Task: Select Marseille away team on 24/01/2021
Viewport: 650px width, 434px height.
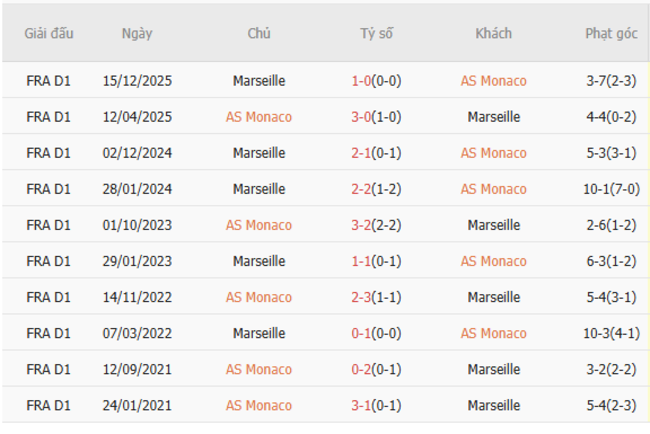Action: (493, 405)
